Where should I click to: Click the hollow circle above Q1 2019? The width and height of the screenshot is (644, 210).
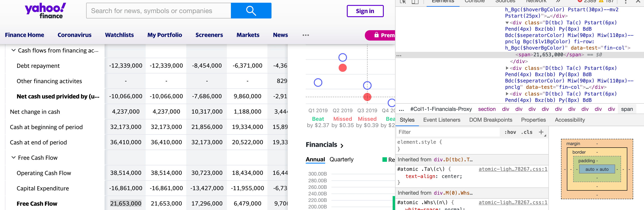pos(318,82)
